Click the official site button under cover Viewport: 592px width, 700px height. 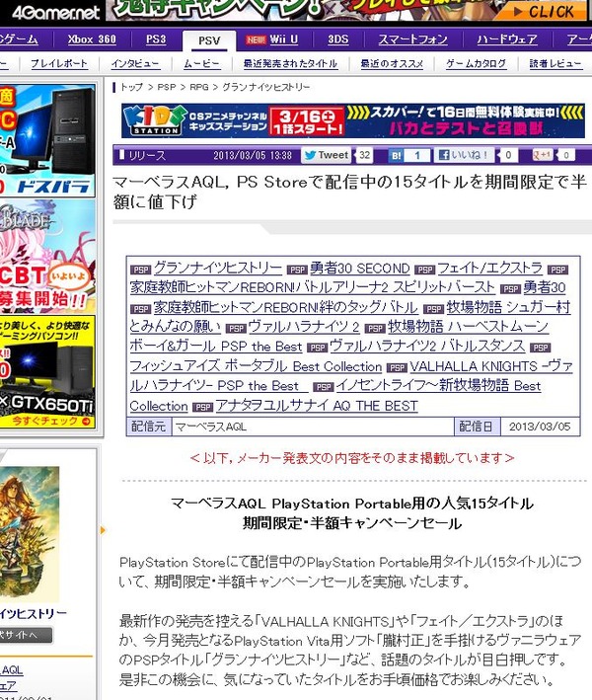tap(26, 635)
